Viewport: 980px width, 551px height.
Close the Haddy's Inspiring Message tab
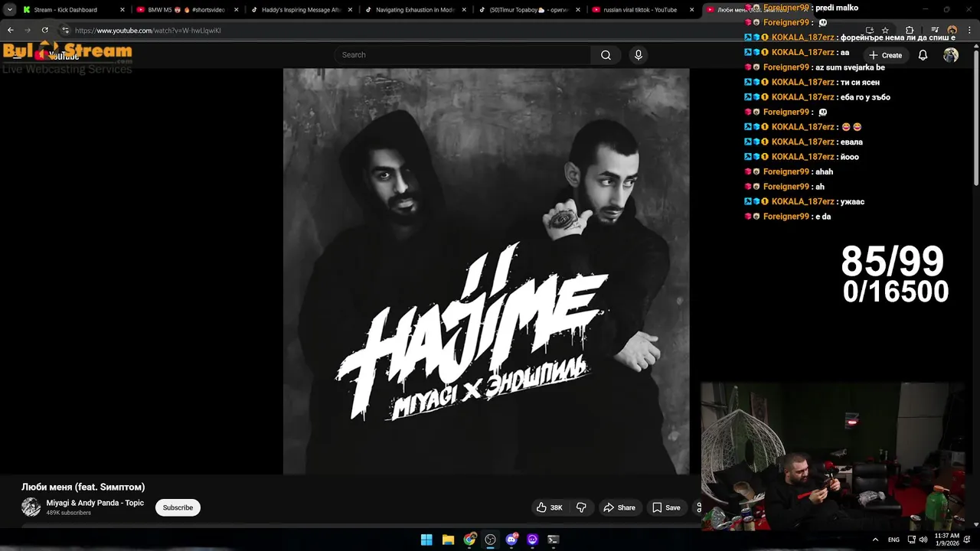tap(350, 10)
